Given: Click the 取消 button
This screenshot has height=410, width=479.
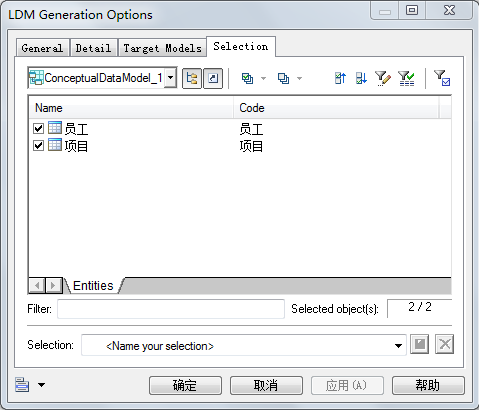Looking at the screenshot, I should click(266, 386).
